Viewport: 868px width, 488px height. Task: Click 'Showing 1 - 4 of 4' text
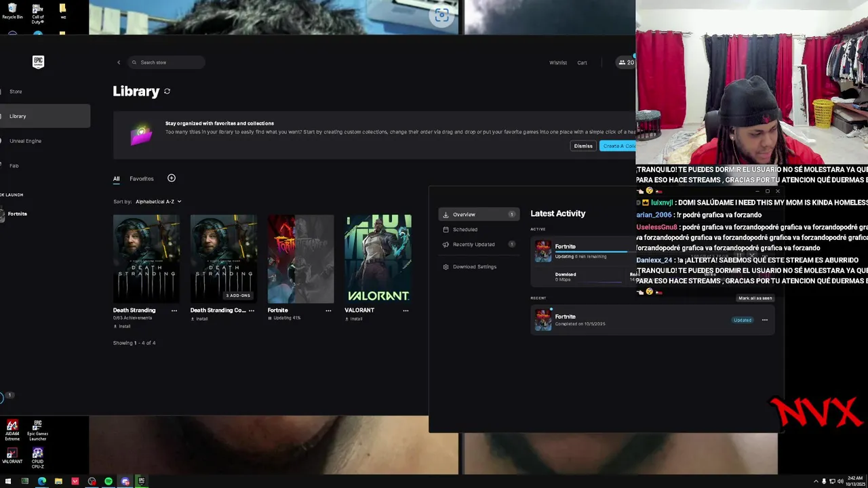point(134,343)
